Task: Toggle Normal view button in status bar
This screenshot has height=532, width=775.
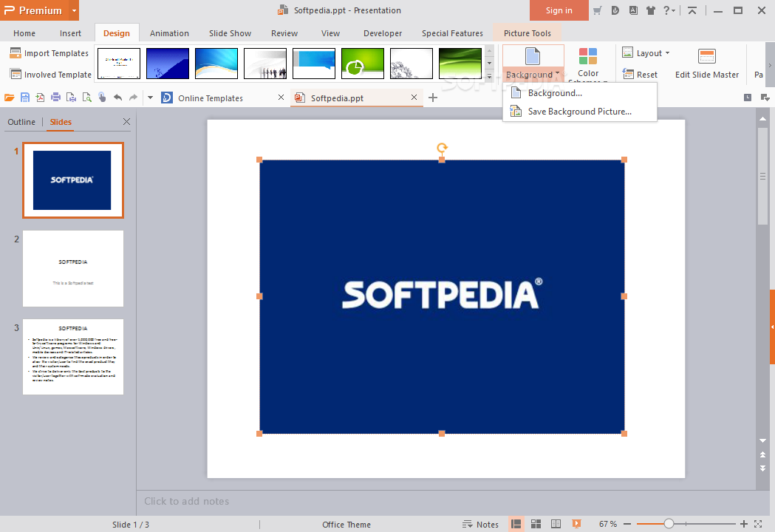Action: pos(516,524)
